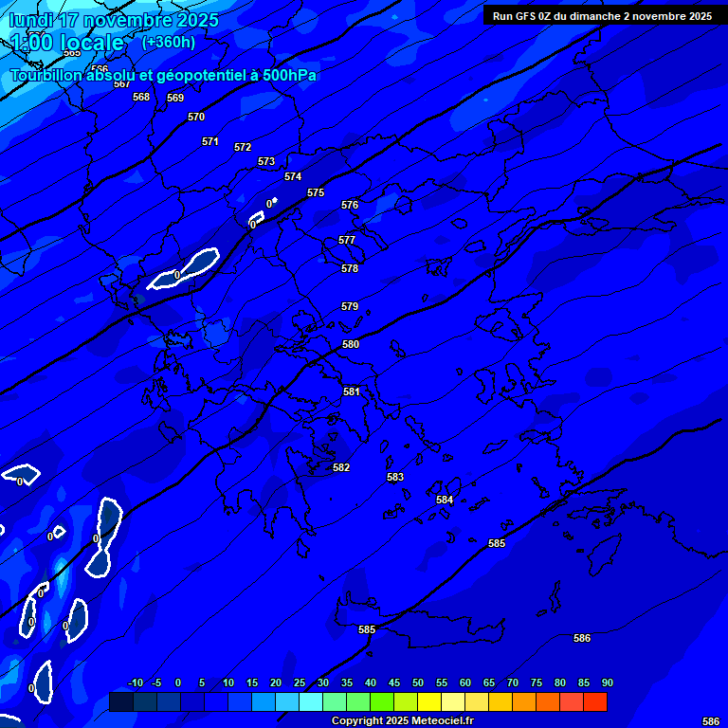Click the 580 geopotential contour label
This screenshot has height=728, width=728.
click(351, 344)
